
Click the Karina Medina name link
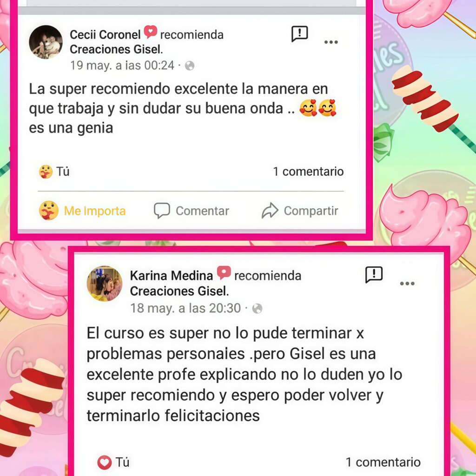pyautogui.click(x=171, y=276)
